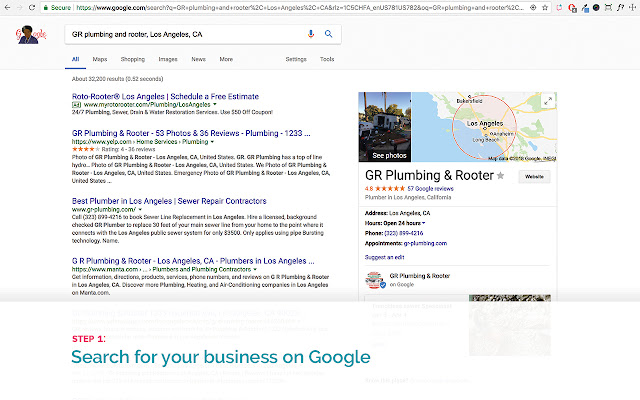This screenshot has height=400, width=640.
Task: Open Best Plumber in Los Angeles result
Action: [x=169, y=201]
